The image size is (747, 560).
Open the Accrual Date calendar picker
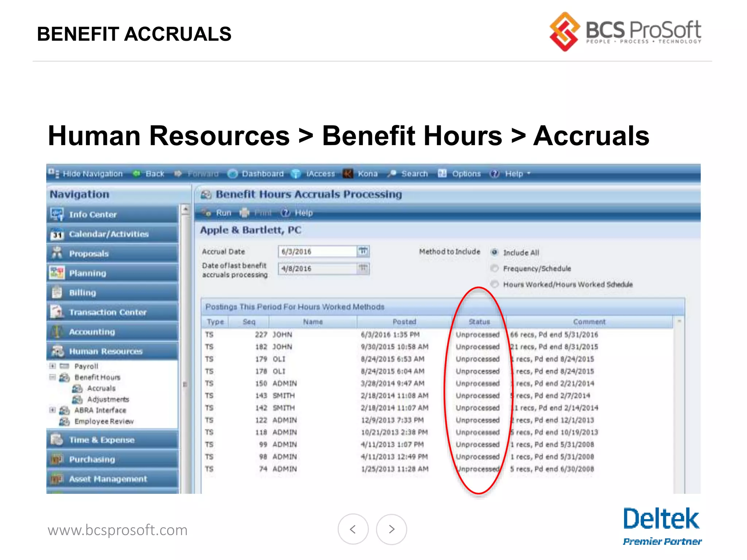point(363,251)
